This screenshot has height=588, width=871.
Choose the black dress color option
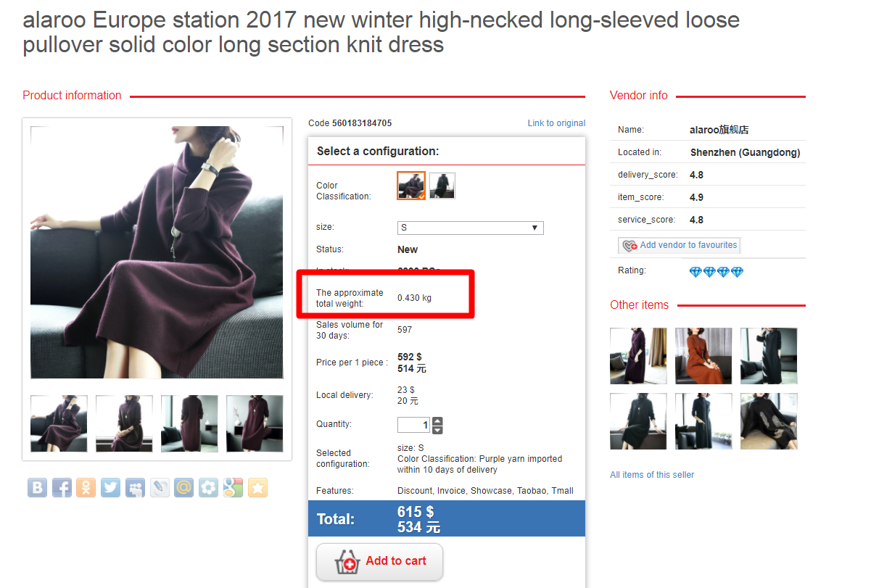click(442, 186)
